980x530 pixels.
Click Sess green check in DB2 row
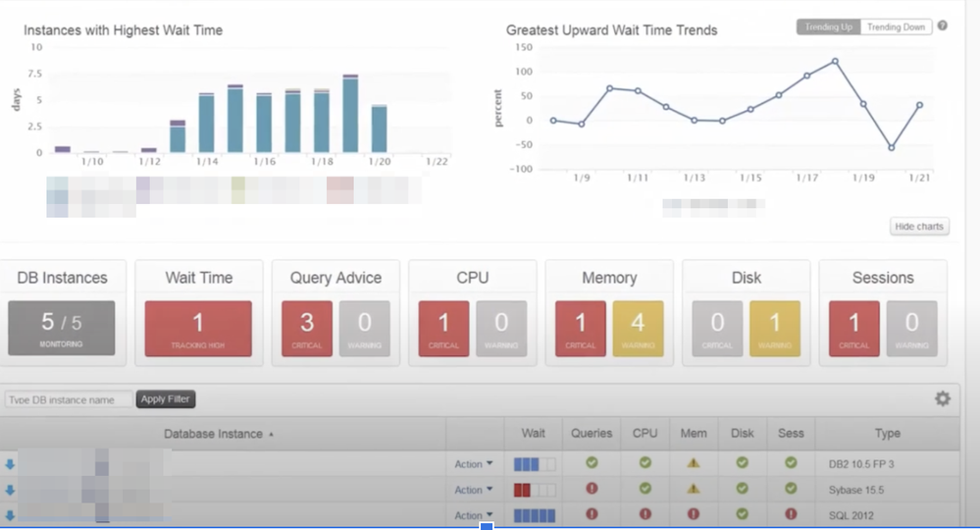tap(791, 462)
